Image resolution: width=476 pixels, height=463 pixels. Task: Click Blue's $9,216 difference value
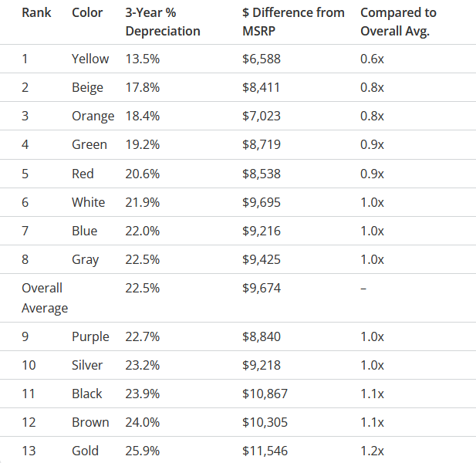point(262,231)
